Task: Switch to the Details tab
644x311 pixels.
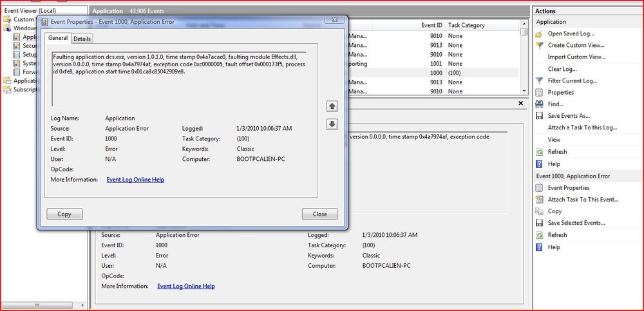Action: tap(82, 39)
